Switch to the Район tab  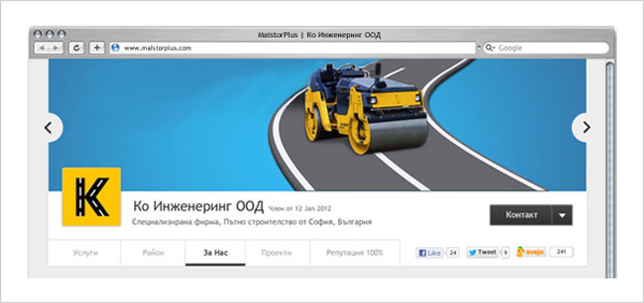pyautogui.click(x=153, y=252)
